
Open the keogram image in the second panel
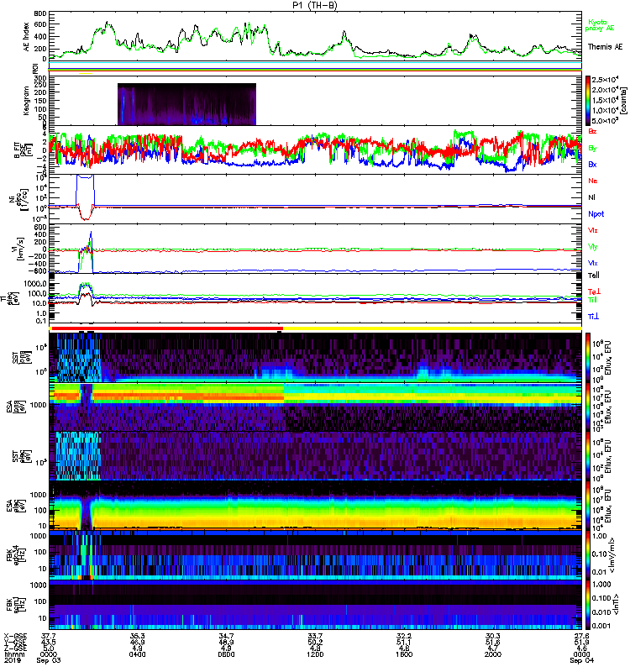click(186, 104)
